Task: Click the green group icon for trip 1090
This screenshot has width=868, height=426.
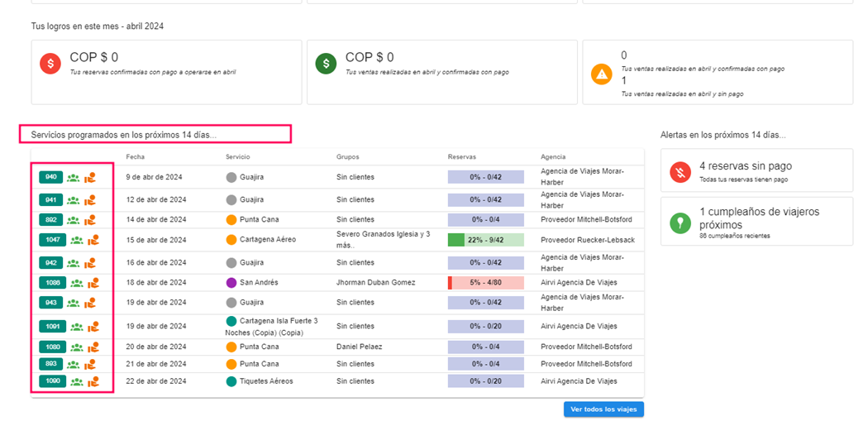Action: pyautogui.click(x=76, y=381)
